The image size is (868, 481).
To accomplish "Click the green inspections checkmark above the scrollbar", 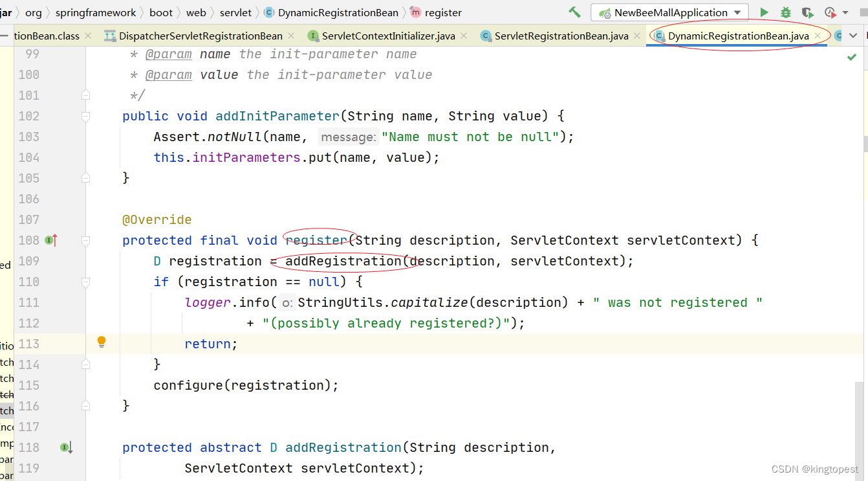I will [852, 56].
